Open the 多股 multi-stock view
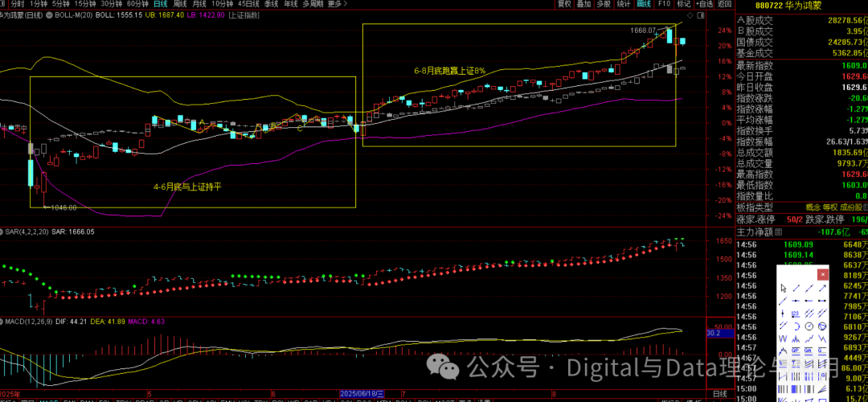This screenshot has height=402, width=868. coord(603,4)
